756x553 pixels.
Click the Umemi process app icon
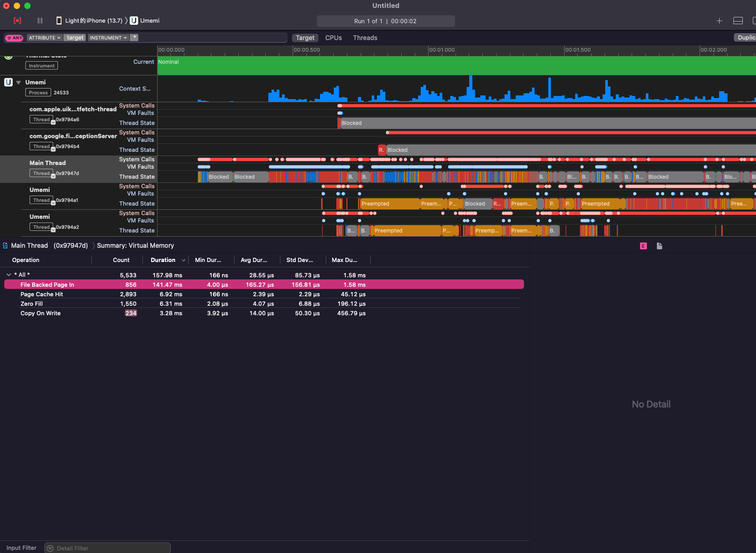tap(8, 82)
